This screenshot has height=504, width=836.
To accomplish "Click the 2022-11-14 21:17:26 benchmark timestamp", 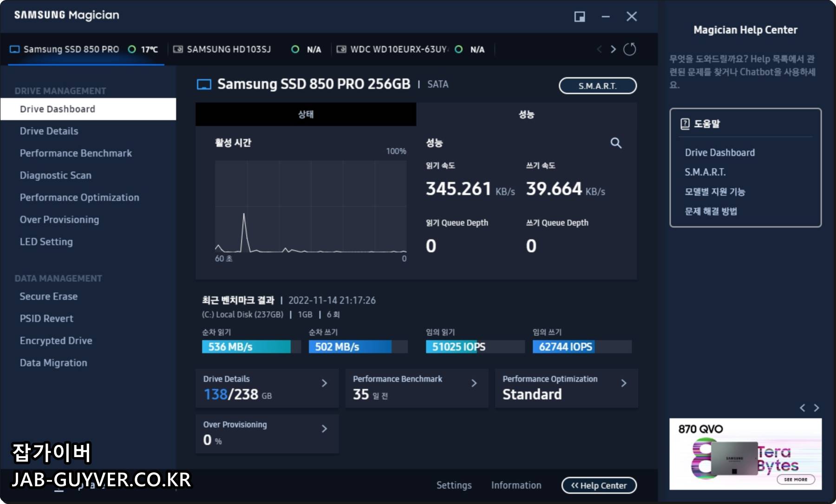I will click(x=332, y=301).
